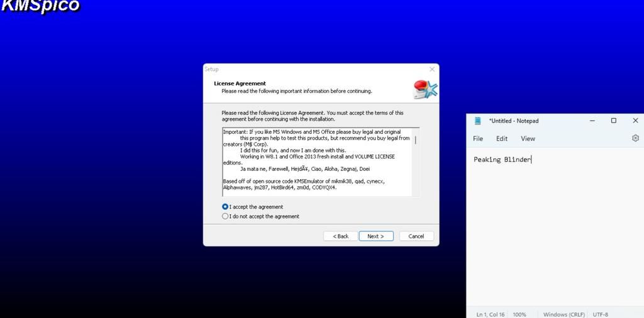The width and height of the screenshot is (644, 318).
Task: Click the KMSpico title text on background
Action: pos(40,6)
